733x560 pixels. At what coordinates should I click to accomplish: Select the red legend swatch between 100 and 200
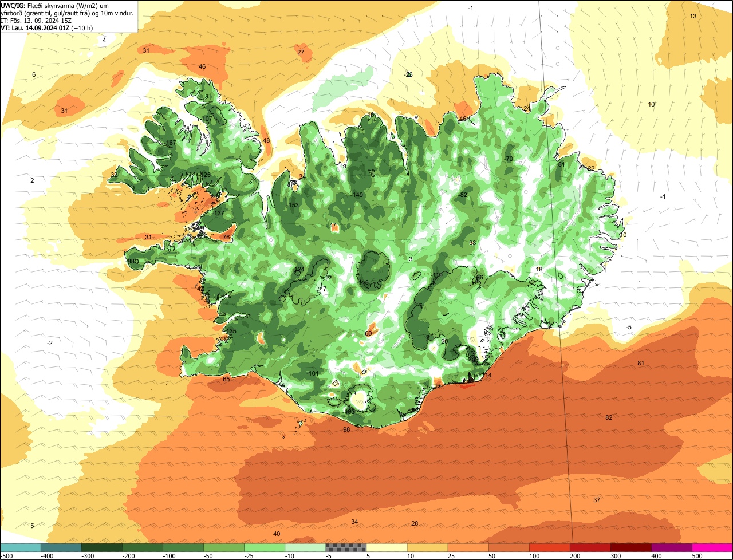coord(550,548)
